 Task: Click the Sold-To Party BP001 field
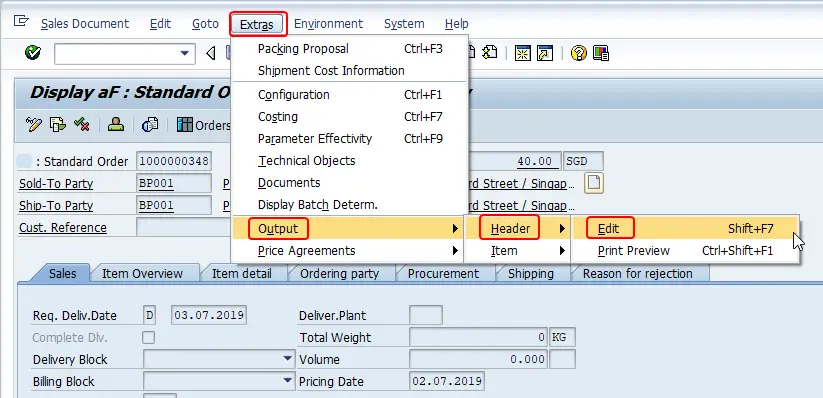[174, 183]
